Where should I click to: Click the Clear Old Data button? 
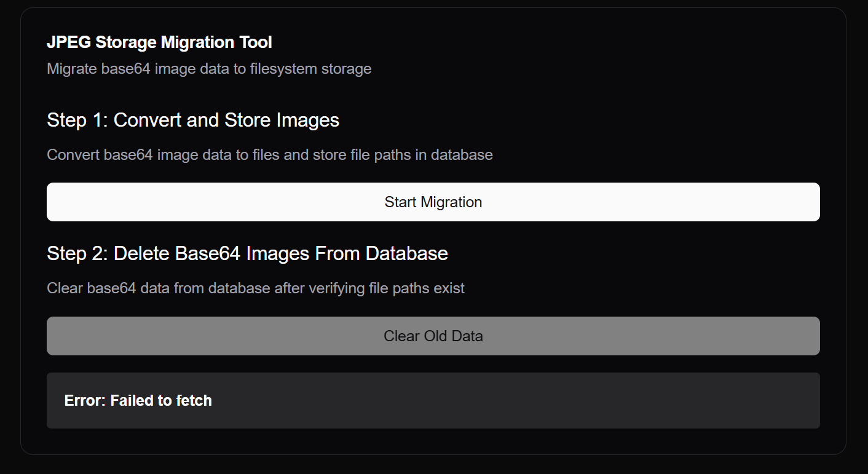coord(433,336)
